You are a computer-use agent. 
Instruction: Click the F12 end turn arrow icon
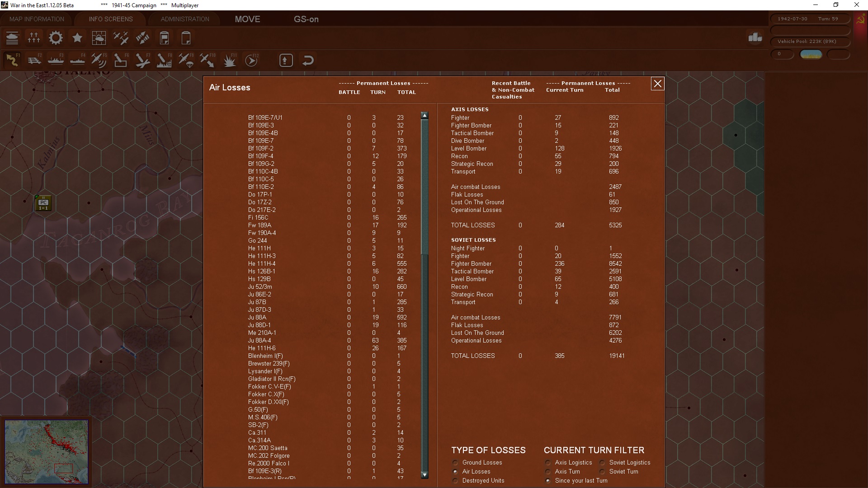[x=251, y=60]
